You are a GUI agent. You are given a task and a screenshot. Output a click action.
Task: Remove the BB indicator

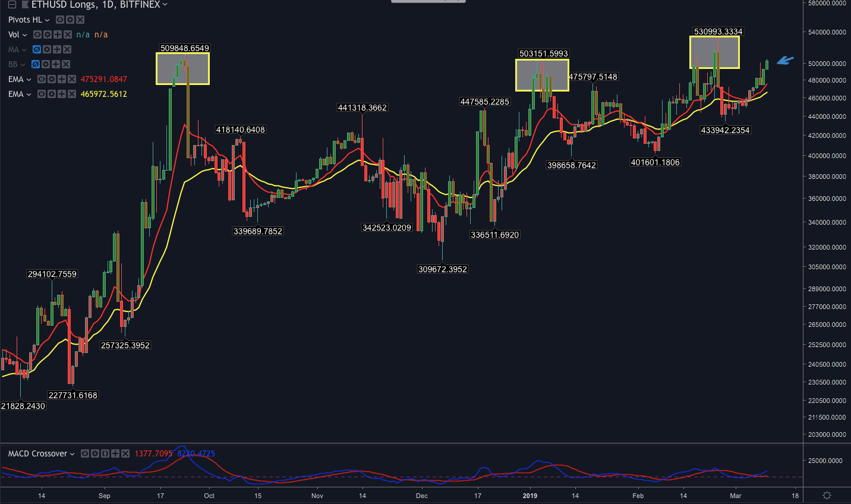click(66, 64)
